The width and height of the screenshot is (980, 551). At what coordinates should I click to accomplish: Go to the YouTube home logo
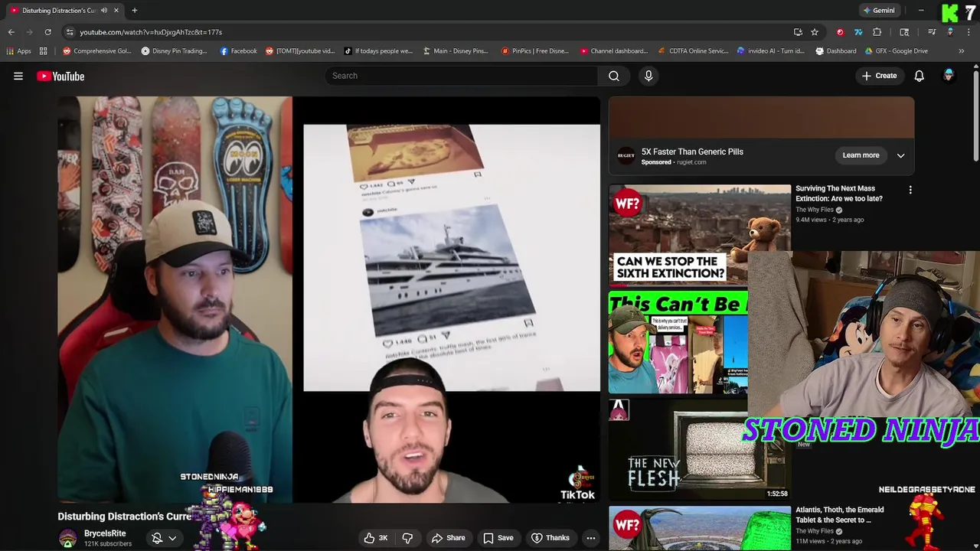(x=60, y=76)
